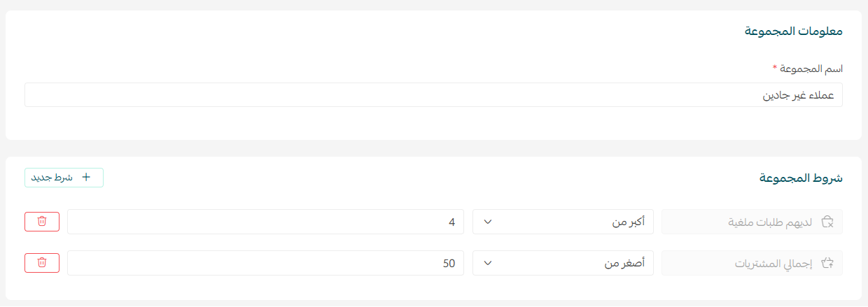Focus the group name field containing عملاء غير جادين
The image size is (868, 307).
[x=433, y=95]
